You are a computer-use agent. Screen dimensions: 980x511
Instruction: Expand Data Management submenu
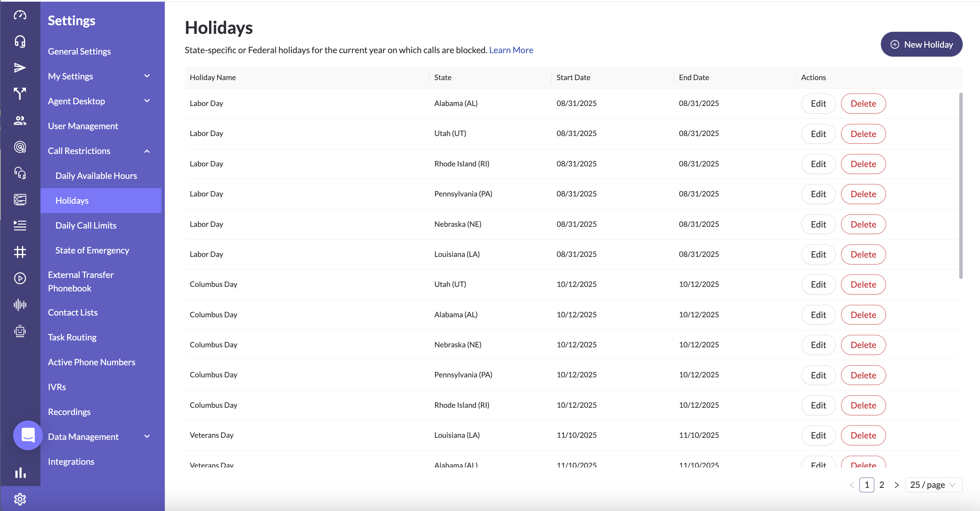point(147,436)
